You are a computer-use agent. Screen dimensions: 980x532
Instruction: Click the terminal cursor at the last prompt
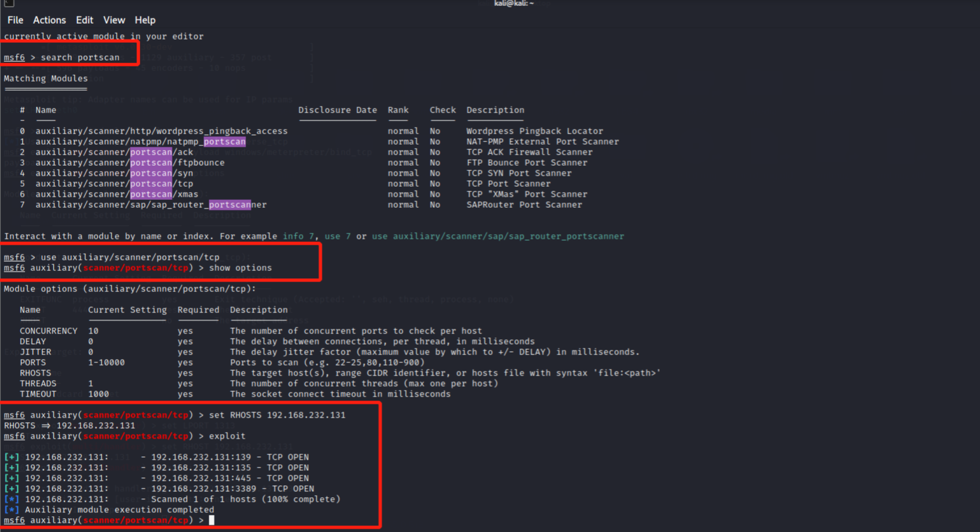212,520
